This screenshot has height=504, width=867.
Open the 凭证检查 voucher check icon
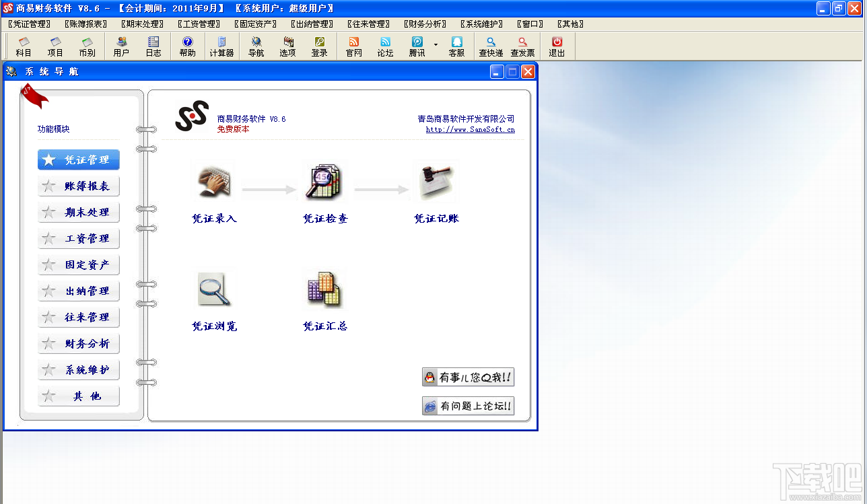click(x=324, y=182)
